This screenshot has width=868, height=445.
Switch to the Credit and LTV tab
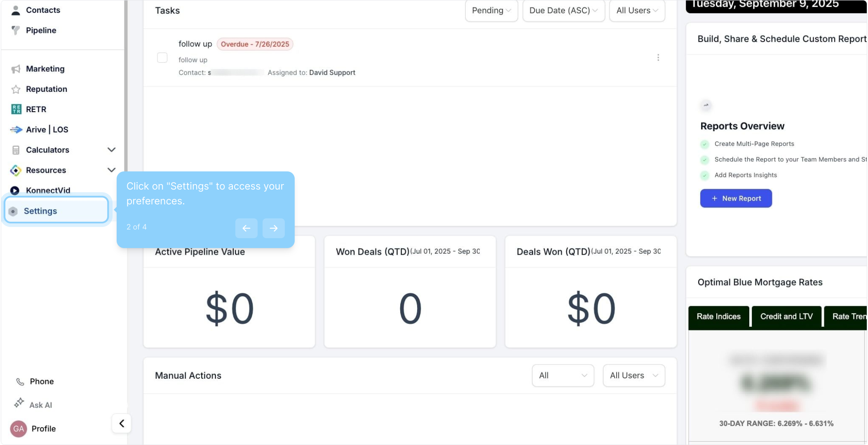786,316
